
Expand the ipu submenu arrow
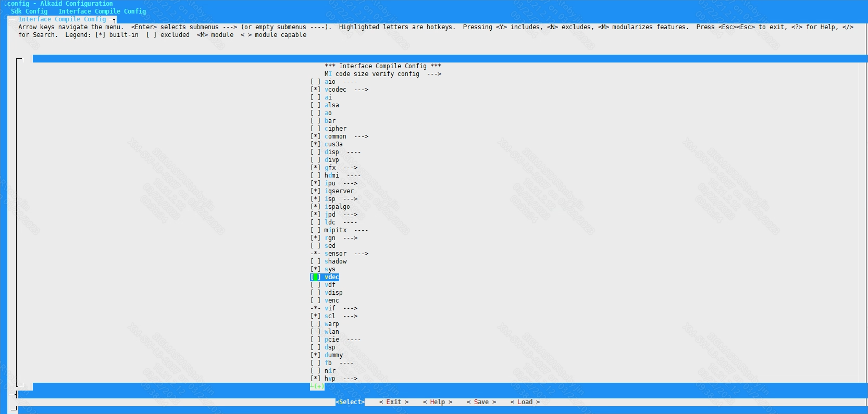pos(350,183)
